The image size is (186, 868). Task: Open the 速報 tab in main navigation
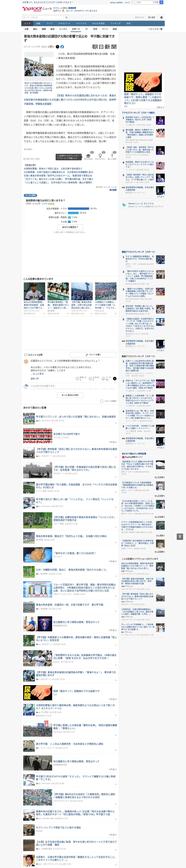point(38,24)
